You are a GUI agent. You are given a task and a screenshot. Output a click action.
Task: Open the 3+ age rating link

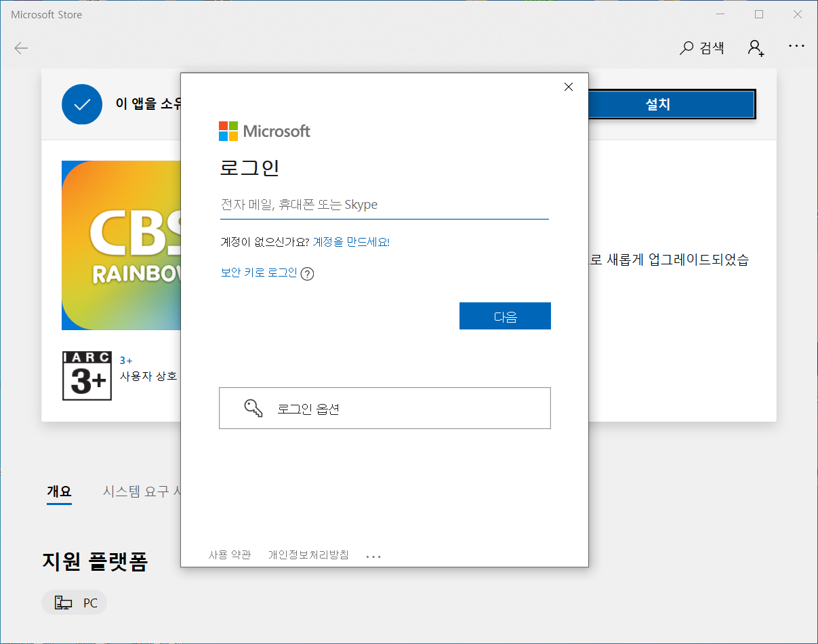tap(126, 361)
